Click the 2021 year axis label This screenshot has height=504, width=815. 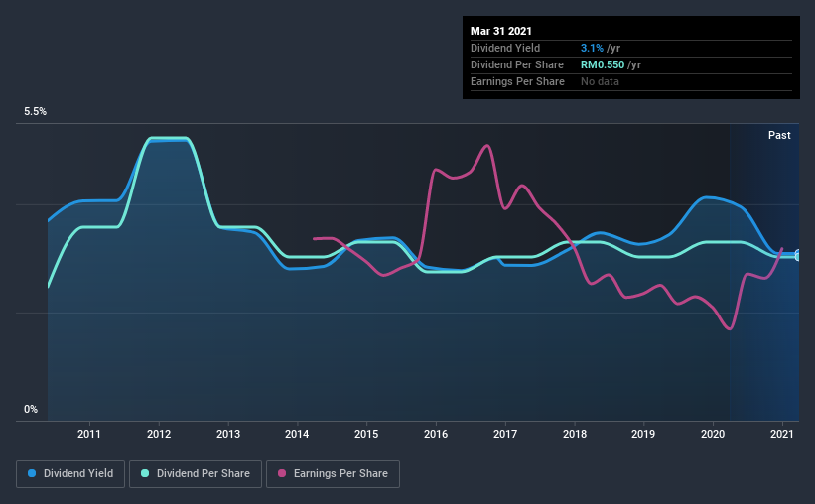[x=781, y=434]
